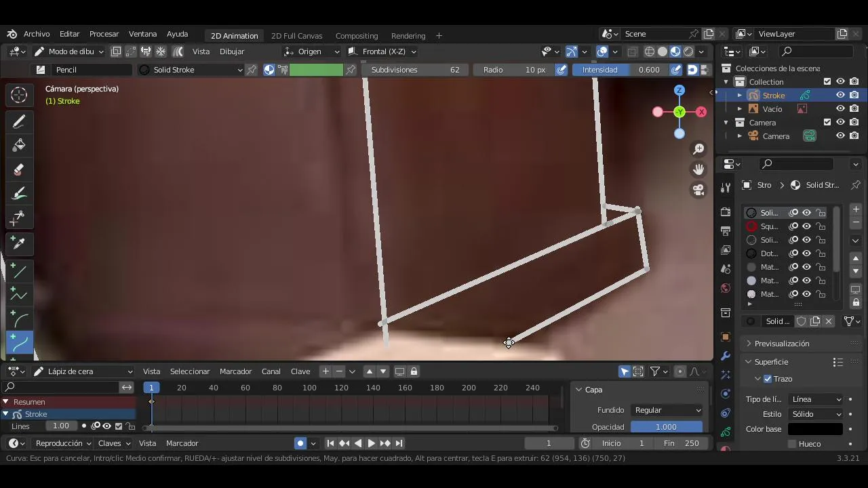Open the Procesar menu

click(104, 34)
